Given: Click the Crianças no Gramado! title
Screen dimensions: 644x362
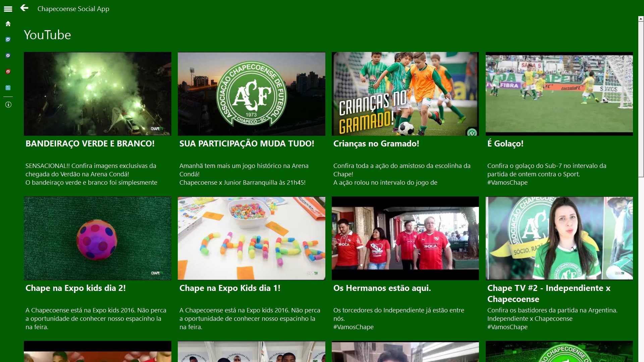Looking at the screenshot, I should click(x=376, y=144).
